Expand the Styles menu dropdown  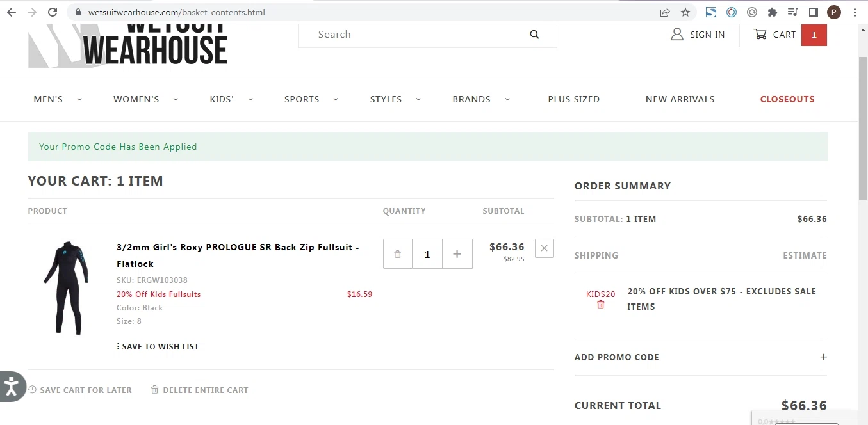click(418, 99)
